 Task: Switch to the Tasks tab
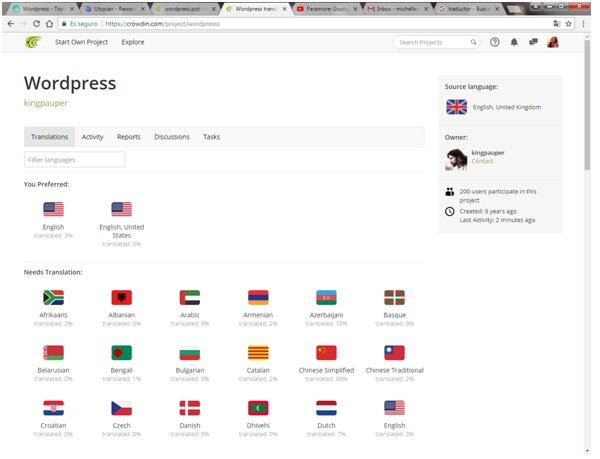pyautogui.click(x=212, y=137)
